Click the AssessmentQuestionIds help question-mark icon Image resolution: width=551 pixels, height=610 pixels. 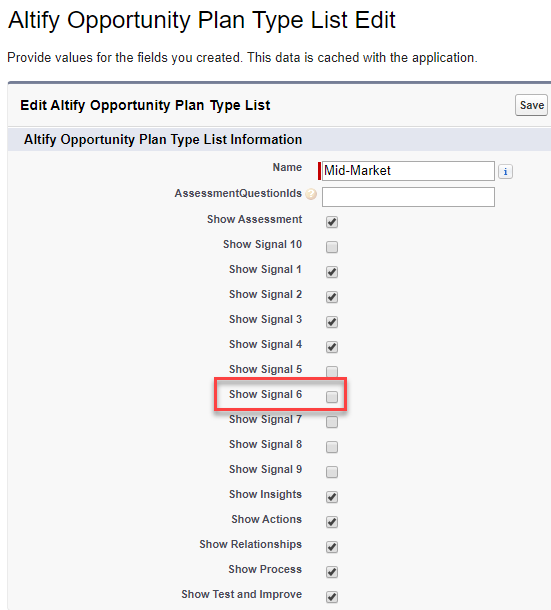point(311,194)
